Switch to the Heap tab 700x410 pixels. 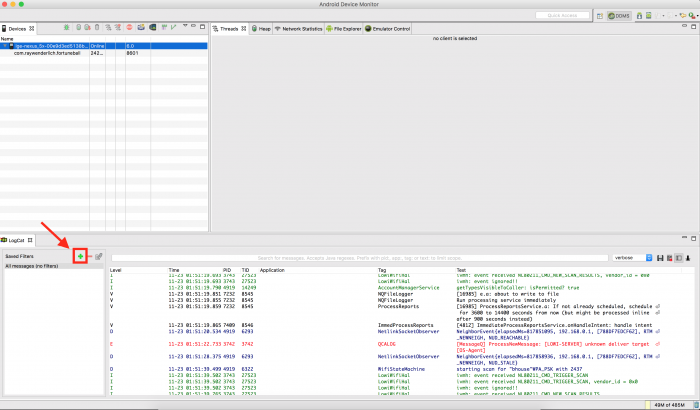[261, 29]
